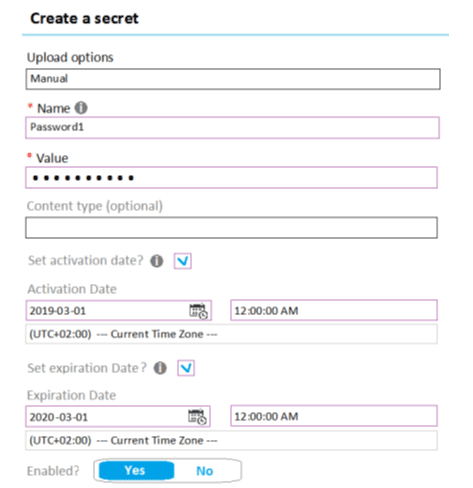The height and width of the screenshot is (488, 473).
Task: Click the empty Content type field
Action: point(231,228)
